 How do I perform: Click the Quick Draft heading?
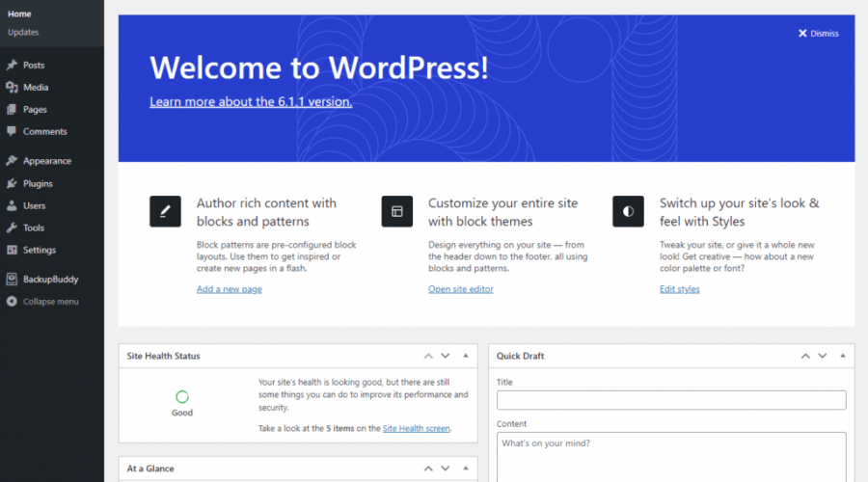(521, 356)
